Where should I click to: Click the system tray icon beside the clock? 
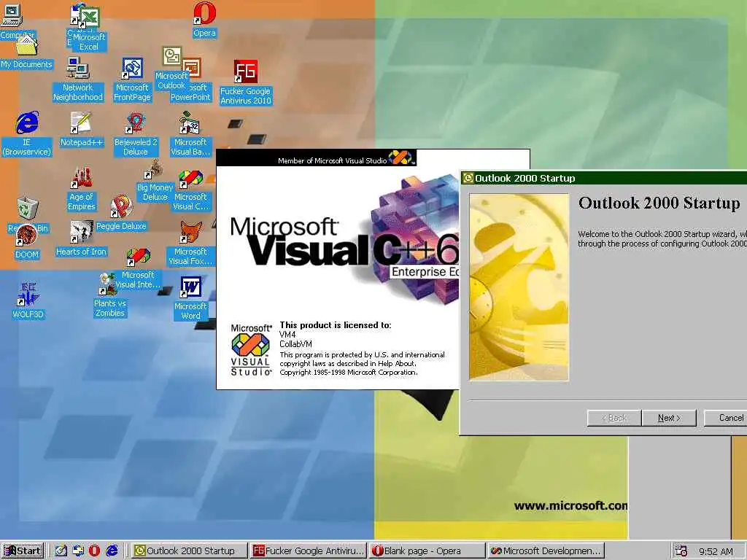click(681, 551)
